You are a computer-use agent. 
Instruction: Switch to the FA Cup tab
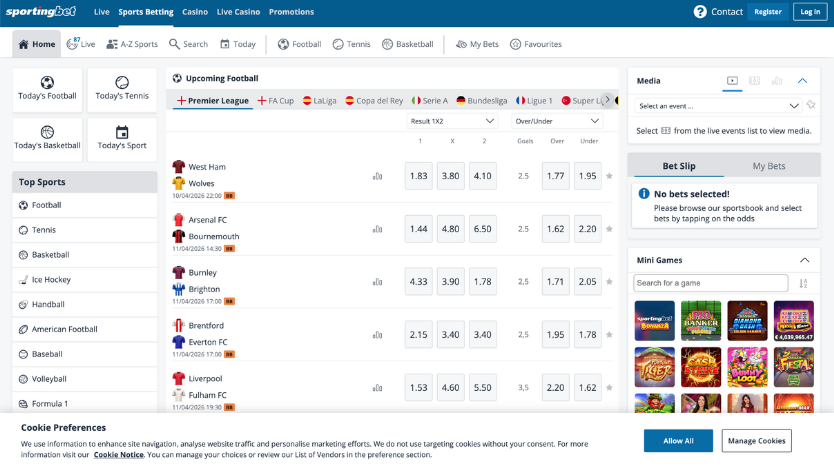[x=276, y=101]
